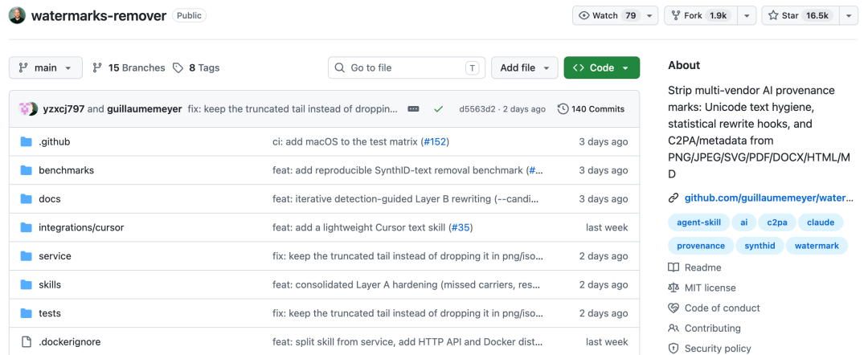The image size is (868, 355).
Task: Open the tests folder
Action: point(50,313)
